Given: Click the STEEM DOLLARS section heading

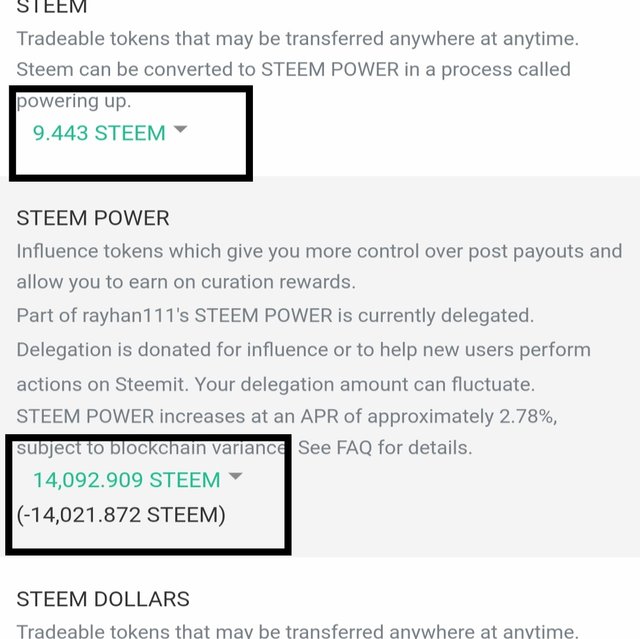Looking at the screenshot, I should [103, 599].
